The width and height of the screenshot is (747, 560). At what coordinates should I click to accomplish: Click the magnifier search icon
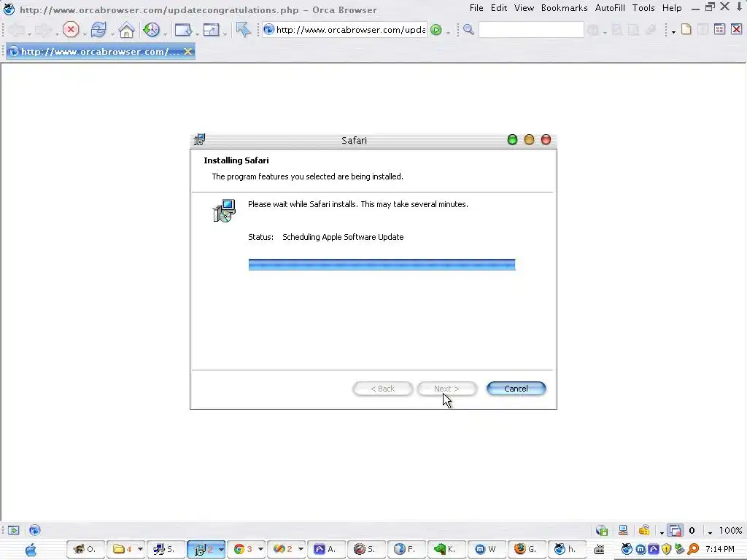469,29
